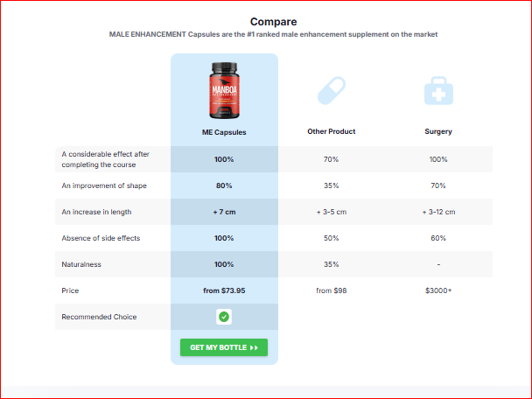Image resolution: width=532 pixels, height=399 pixels.
Task: Click the GET MY BOTTLE button
Action: (x=224, y=347)
